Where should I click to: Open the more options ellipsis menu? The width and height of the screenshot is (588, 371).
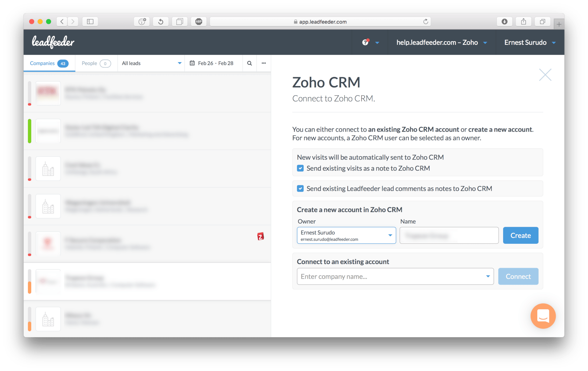click(263, 63)
